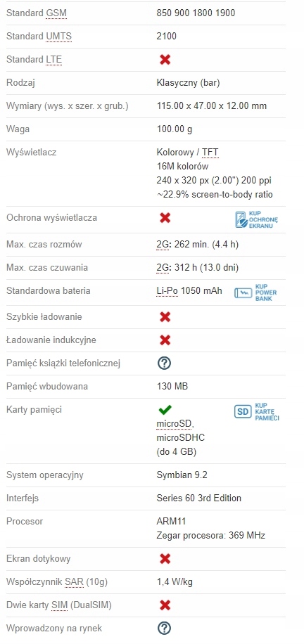Click red X for Dwie karty SIM
Viewport: 304px width, 644px height.
[x=165, y=605]
